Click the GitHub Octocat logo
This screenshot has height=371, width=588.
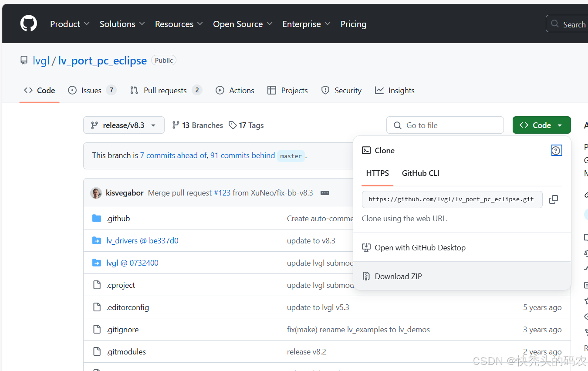coord(29,24)
